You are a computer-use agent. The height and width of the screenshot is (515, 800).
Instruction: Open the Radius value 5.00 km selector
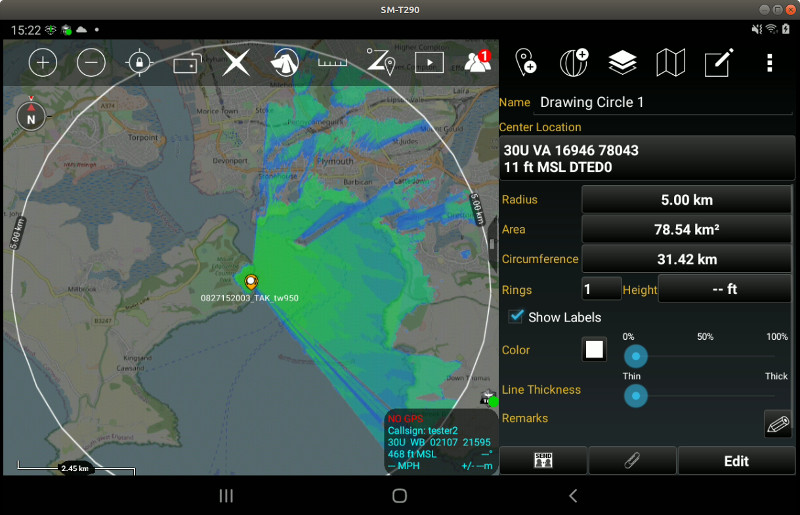click(688, 199)
